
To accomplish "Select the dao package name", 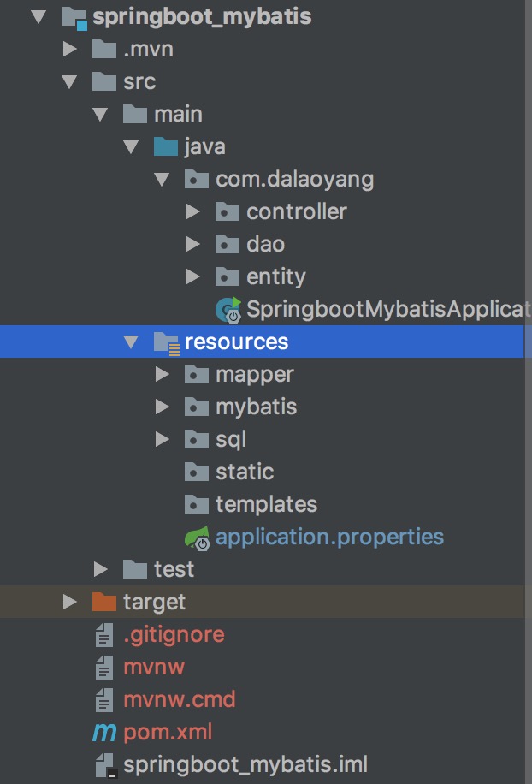I will 266,245.
